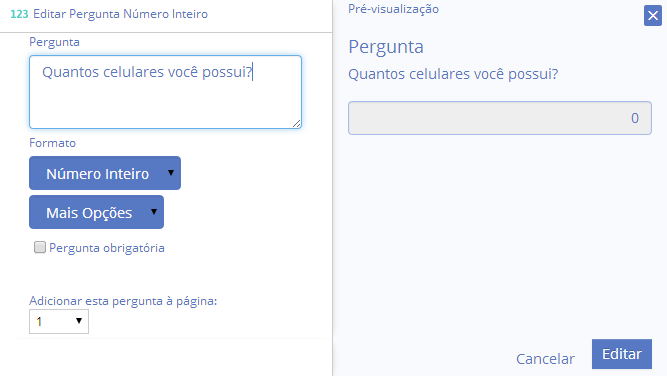Image resolution: width=667 pixels, height=376 pixels.
Task: Focus the Pergunta question text area
Action: coord(165,92)
